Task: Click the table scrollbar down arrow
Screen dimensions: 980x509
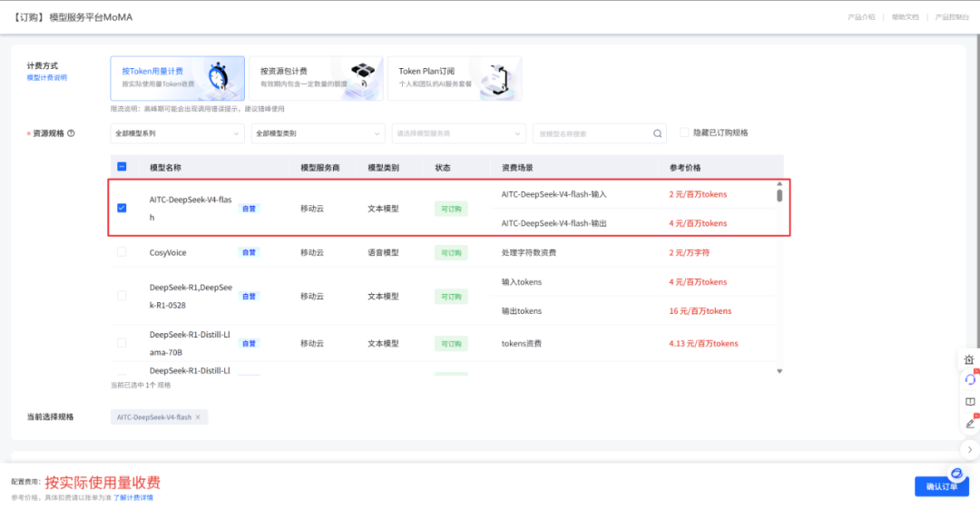Action: 779,371
